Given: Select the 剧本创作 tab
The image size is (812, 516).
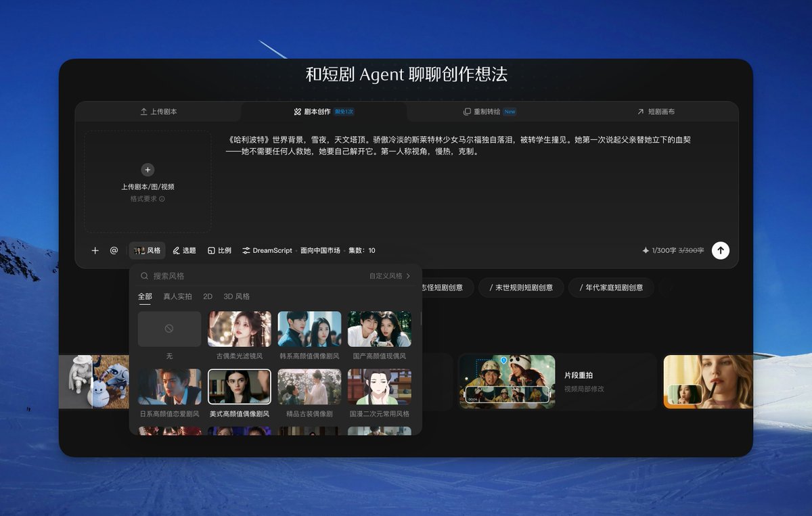Looking at the screenshot, I should click(324, 112).
